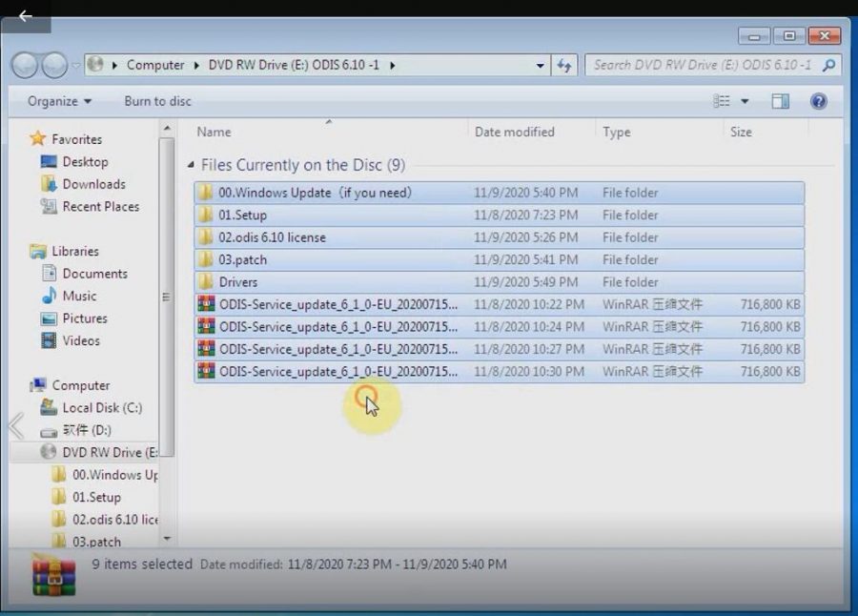Open recent pages dropdown beside forward arrow

[75, 66]
